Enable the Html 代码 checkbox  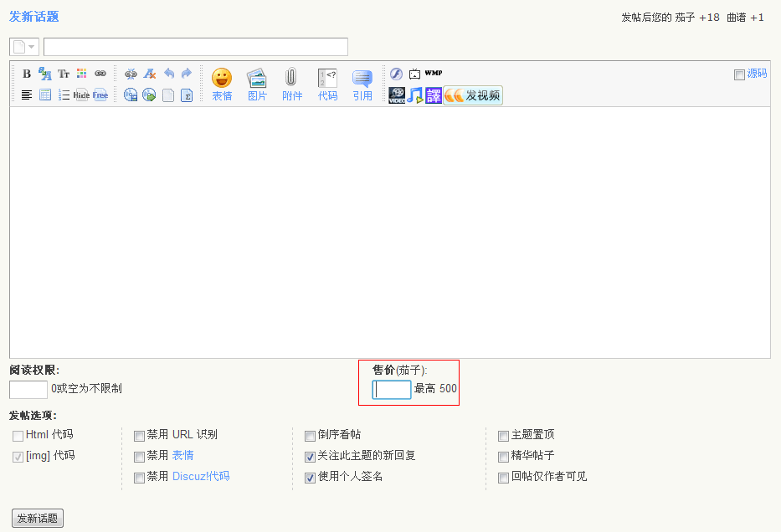(18, 436)
